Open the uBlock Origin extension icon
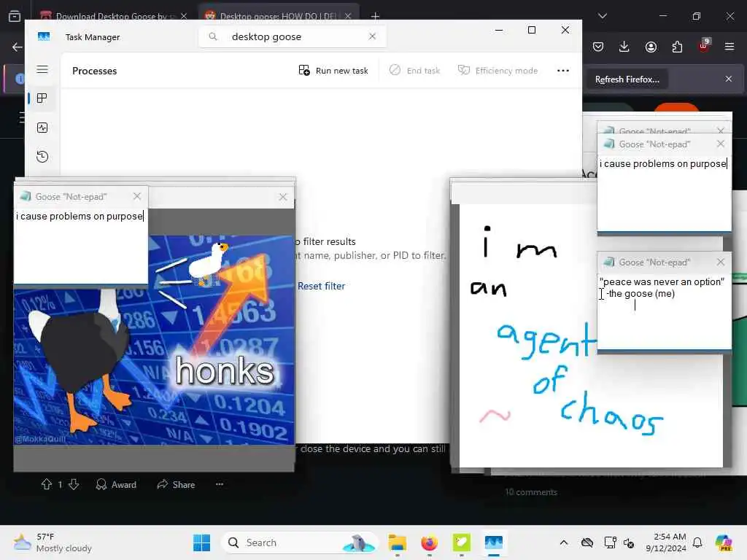 704,46
